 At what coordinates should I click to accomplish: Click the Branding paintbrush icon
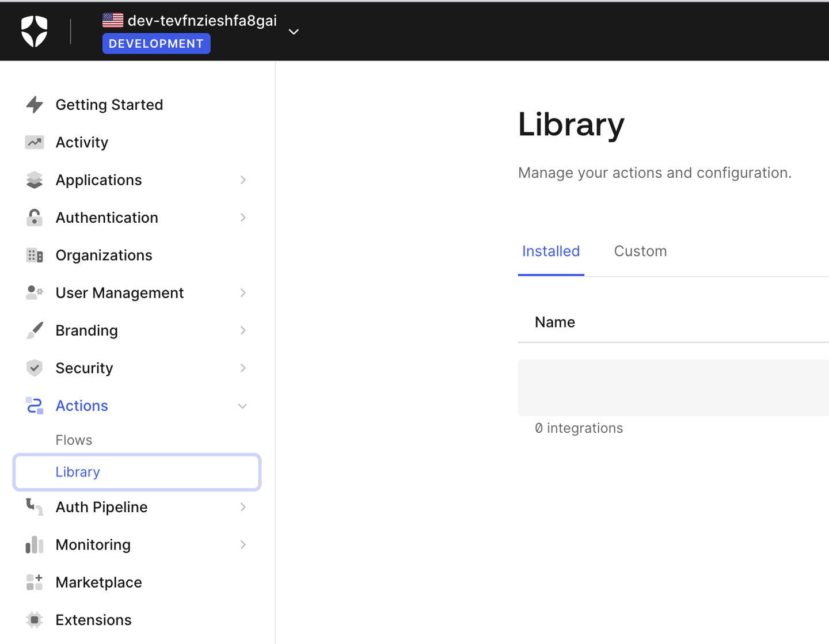[35, 330]
